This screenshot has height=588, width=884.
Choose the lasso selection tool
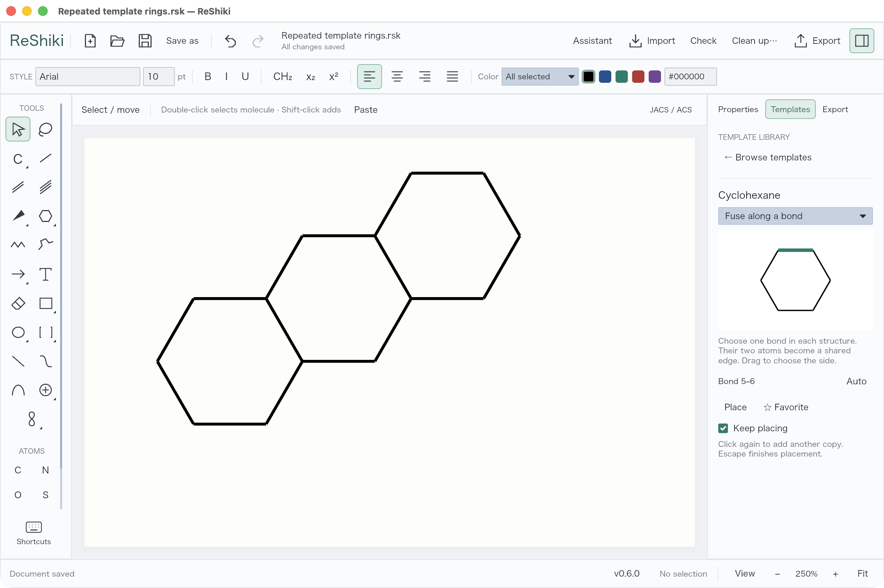(45, 129)
